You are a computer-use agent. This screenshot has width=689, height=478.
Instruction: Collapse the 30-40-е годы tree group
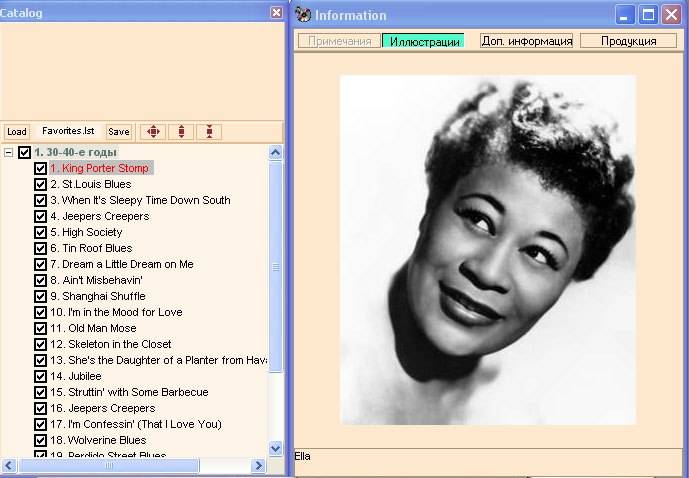(x=9, y=152)
